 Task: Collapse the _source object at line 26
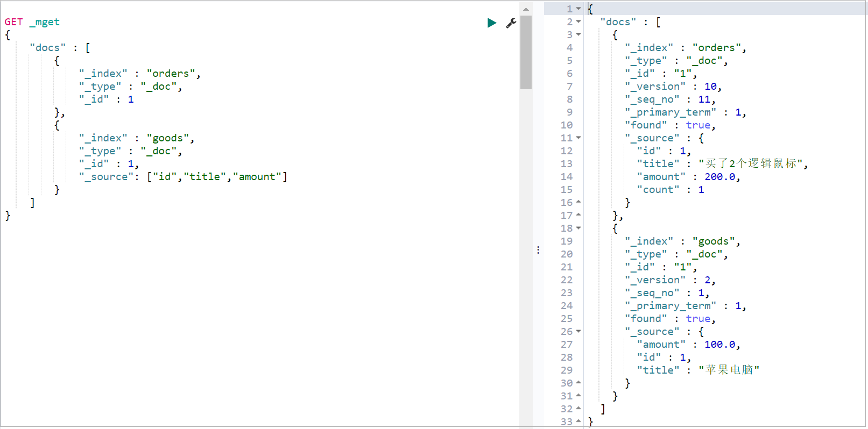coord(578,331)
